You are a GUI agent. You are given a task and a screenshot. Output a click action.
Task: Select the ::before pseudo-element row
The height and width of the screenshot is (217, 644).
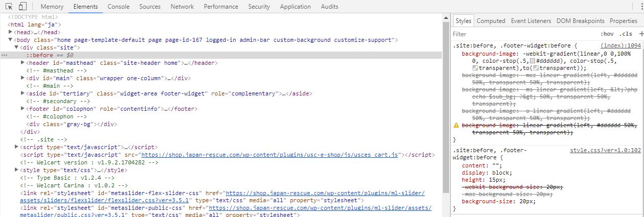pos(223,55)
